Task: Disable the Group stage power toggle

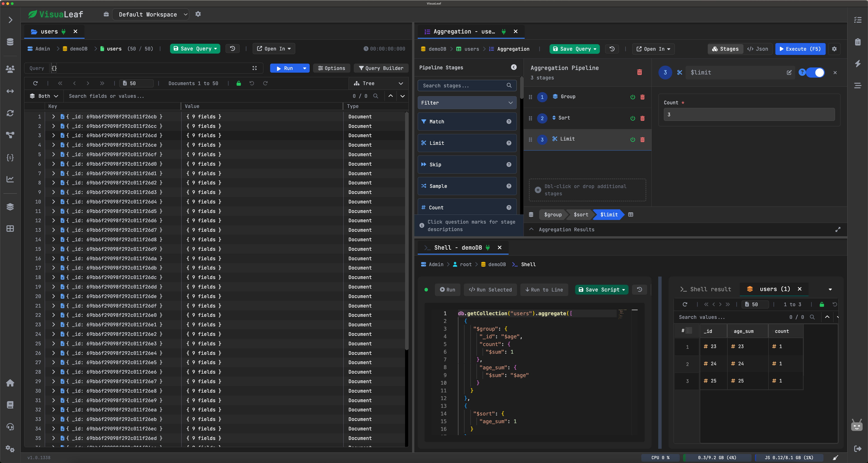Action: (632, 97)
